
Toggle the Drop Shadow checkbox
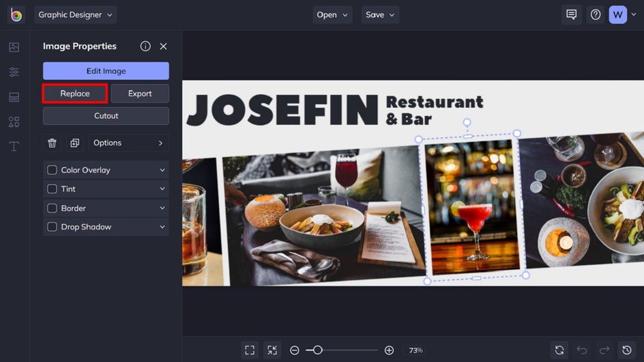[x=52, y=227]
